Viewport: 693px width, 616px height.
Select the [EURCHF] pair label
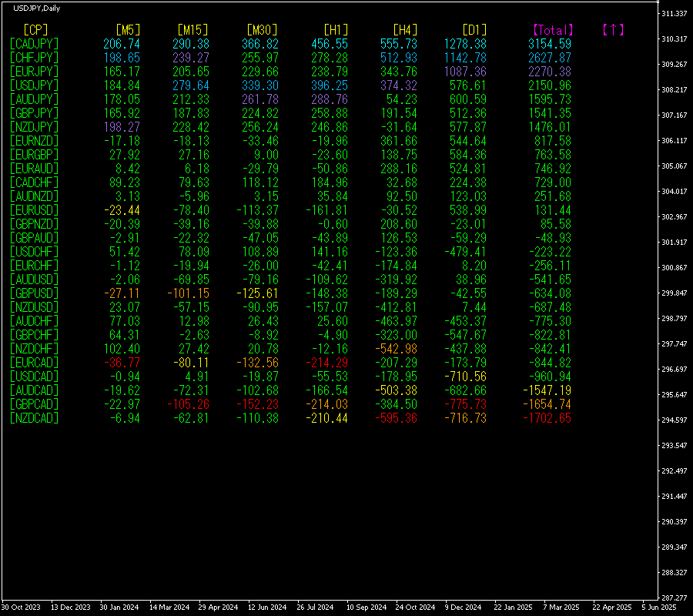[34, 266]
